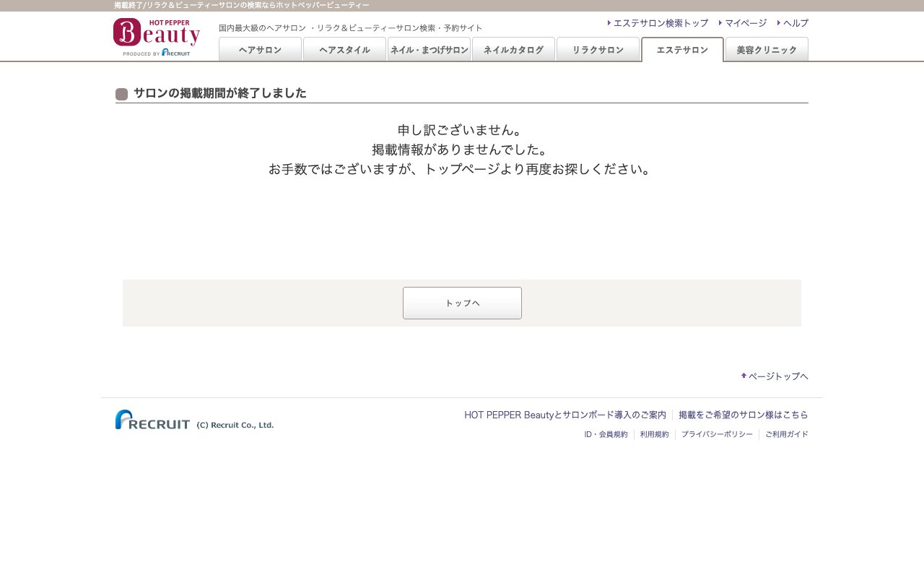
Task: Select the ネイル・まつげサロン tab
Action: pos(429,49)
